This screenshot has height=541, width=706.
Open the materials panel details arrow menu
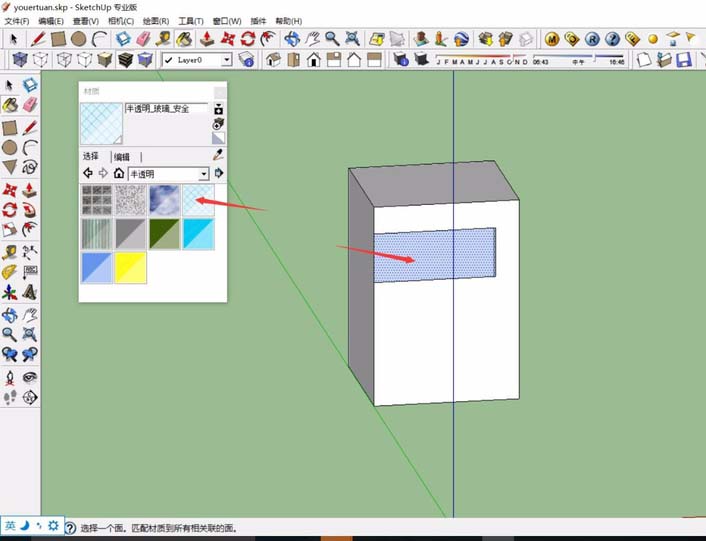[x=219, y=173]
